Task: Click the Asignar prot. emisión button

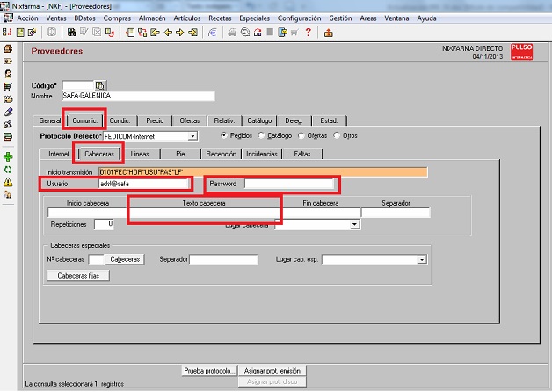Action: coord(272,371)
